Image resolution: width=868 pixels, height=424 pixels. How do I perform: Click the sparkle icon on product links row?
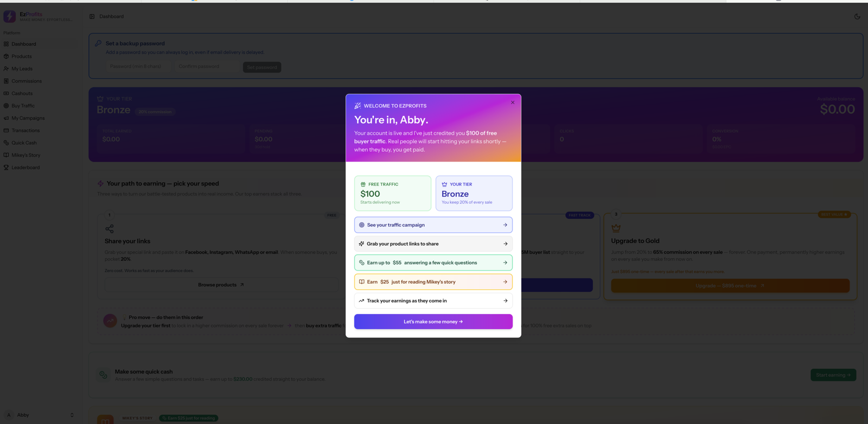pos(361,244)
